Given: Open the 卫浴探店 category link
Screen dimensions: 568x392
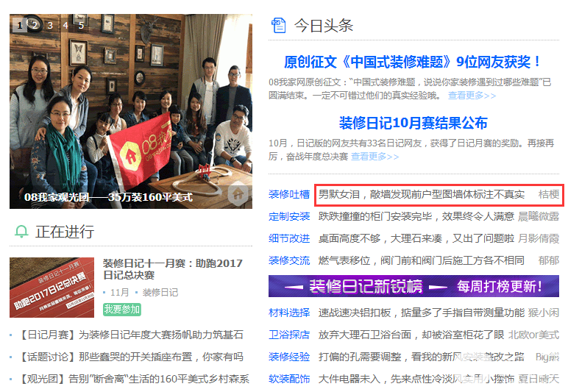Looking at the screenshot, I should (x=289, y=335).
